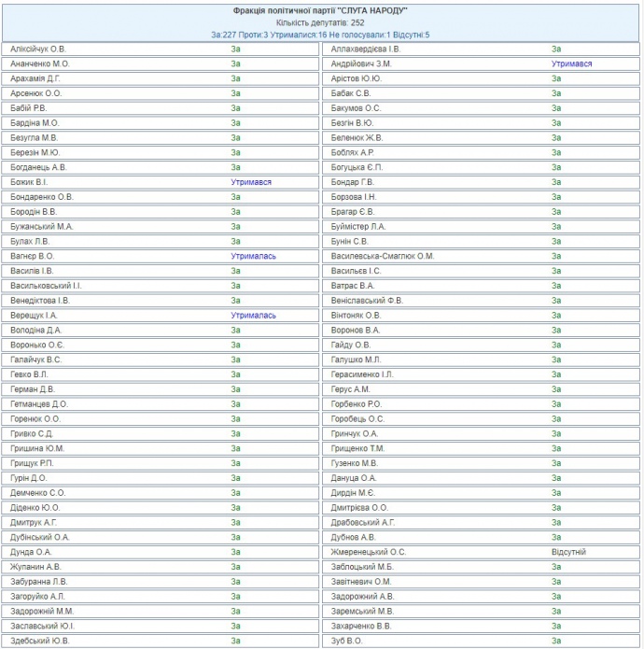The height and width of the screenshot is (649, 644).
Task: Select the name Василевська-Смаглюк О.М.
Action: click(383, 256)
